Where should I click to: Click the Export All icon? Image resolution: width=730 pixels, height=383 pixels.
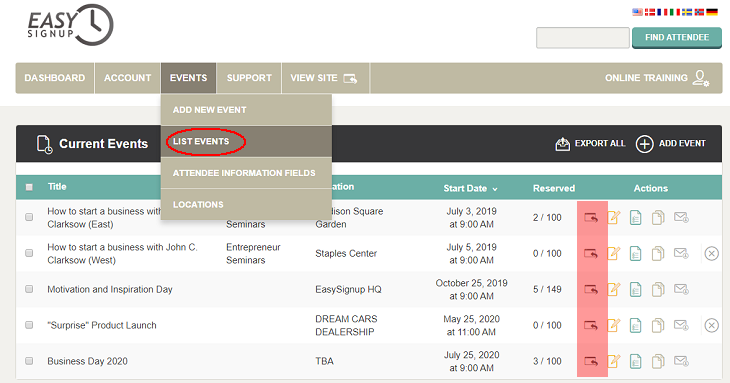point(562,144)
